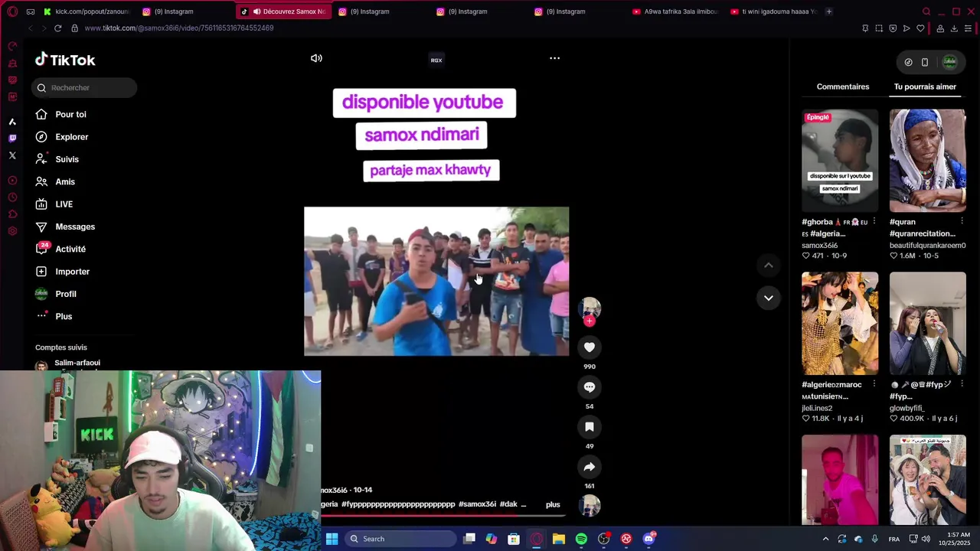Viewport: 980px width, 551px height.
Task: Open glowbyfifi_ profile link
Action: pyautogui.click(x=907, y=409)
